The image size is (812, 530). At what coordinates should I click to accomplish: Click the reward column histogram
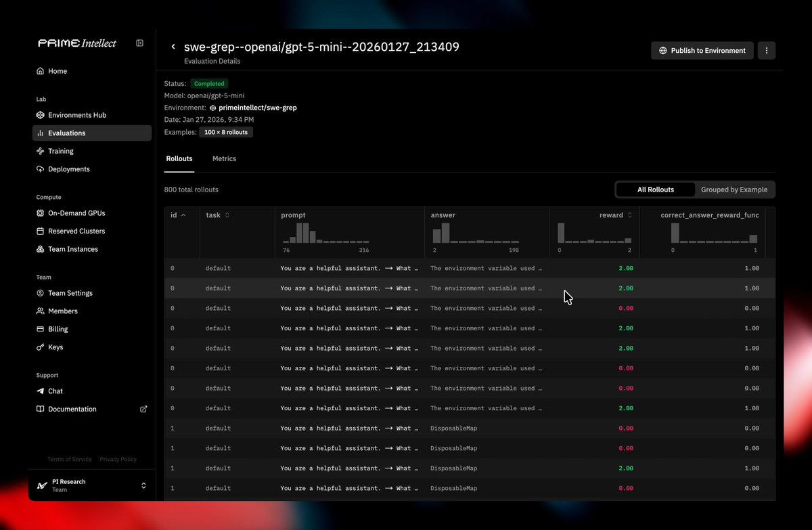click(594, 234)
